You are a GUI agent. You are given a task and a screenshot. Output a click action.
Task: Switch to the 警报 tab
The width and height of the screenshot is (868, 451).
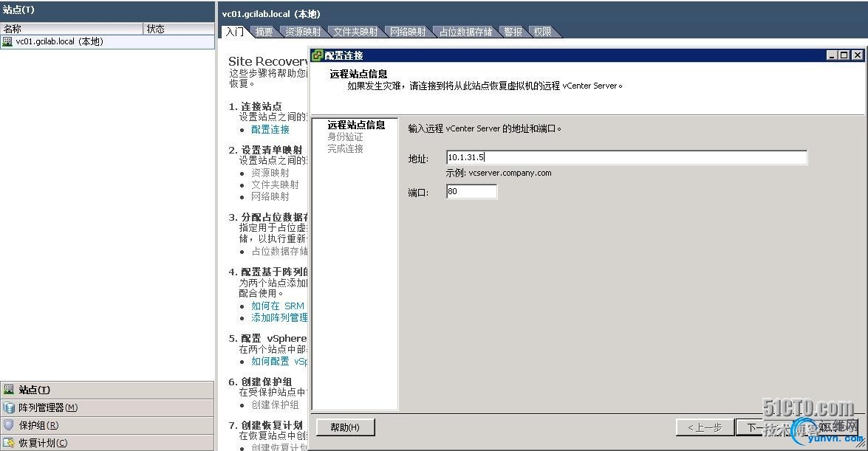(513, 32)
